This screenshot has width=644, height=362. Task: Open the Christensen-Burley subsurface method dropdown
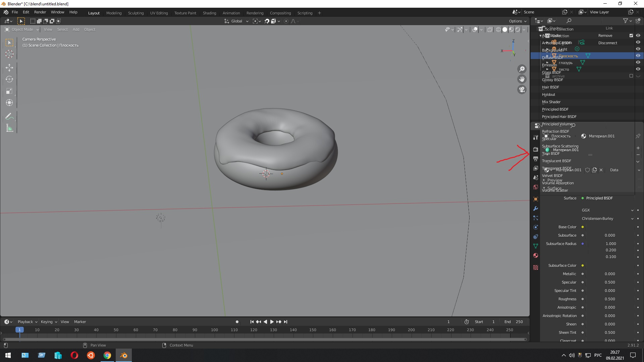coord(607,219)
